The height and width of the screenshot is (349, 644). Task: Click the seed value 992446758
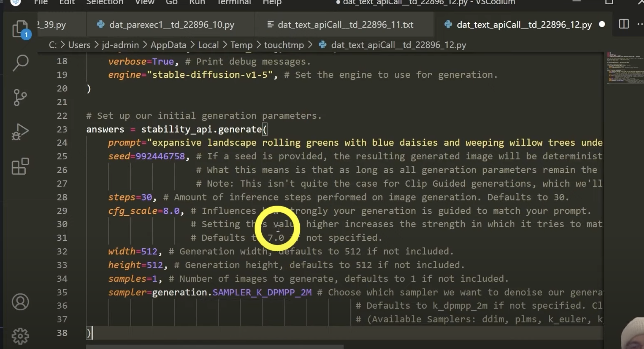pyautogui.click(x=160, y=156)
